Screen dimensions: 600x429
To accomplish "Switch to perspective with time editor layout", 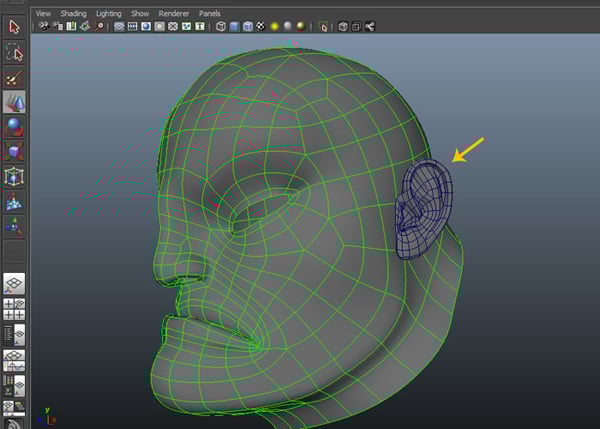I will [14, 408].
